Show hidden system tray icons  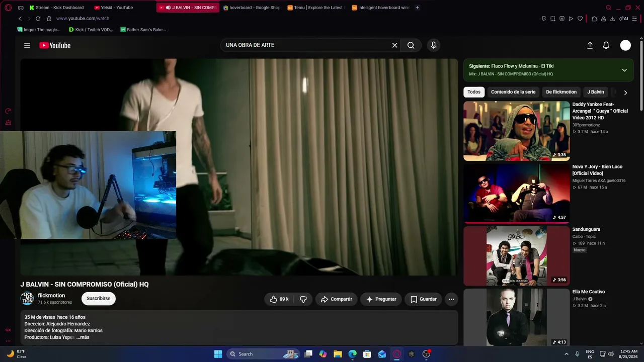(x=567, y=354)
